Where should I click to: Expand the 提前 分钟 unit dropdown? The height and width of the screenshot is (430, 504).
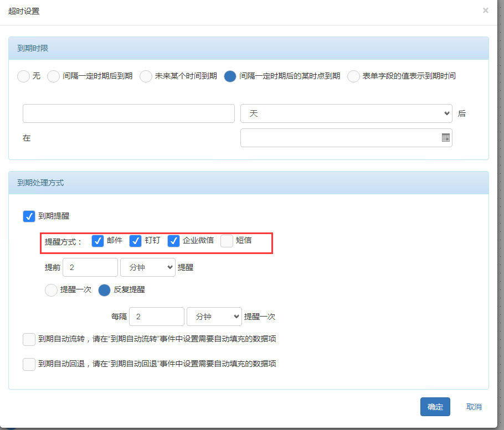click(147, 267)
